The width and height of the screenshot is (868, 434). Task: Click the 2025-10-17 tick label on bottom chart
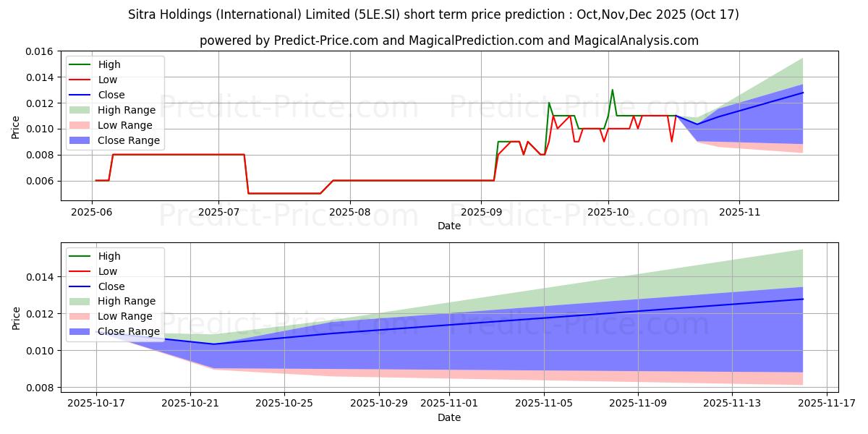pyautogui.click(x=96, y=403)
